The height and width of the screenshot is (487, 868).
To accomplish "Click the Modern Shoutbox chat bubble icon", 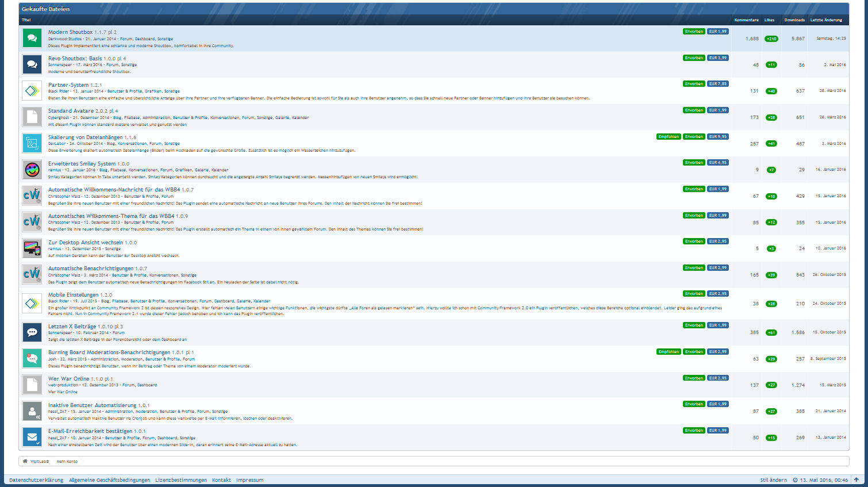I will pyautogui.click(x=32, y=38).
